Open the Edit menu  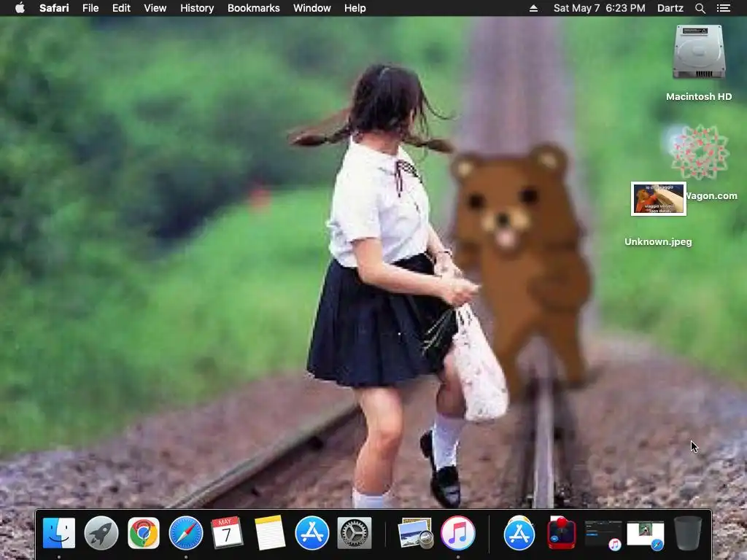[x=121, y=8]
